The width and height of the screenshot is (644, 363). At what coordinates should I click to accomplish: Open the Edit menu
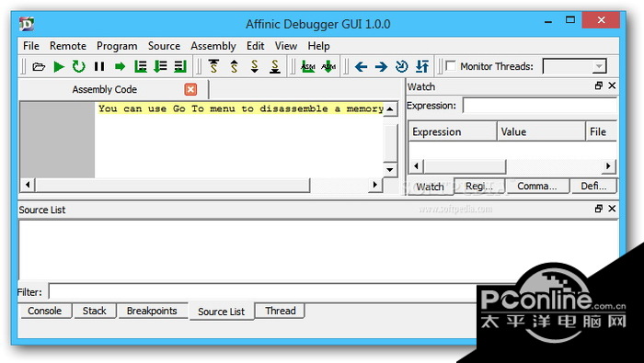point(256,46)
